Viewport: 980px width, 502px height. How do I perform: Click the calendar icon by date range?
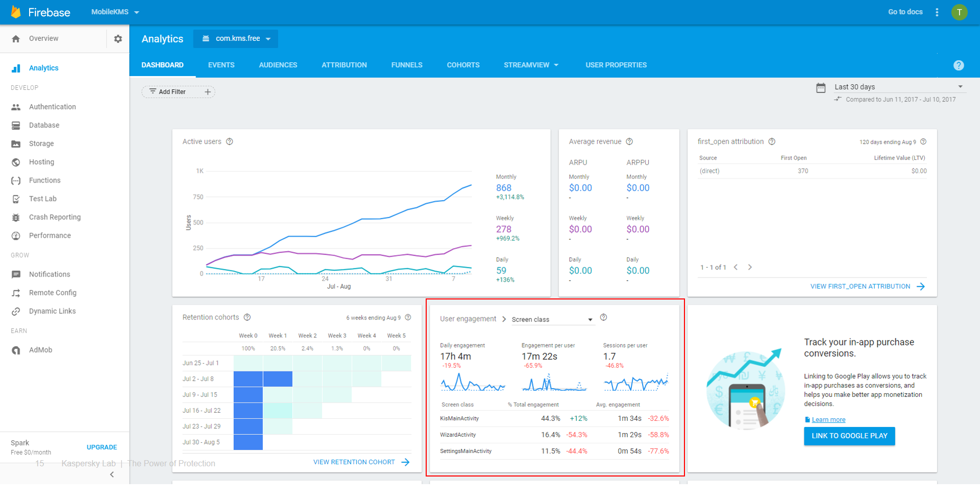tap(821, 88)
